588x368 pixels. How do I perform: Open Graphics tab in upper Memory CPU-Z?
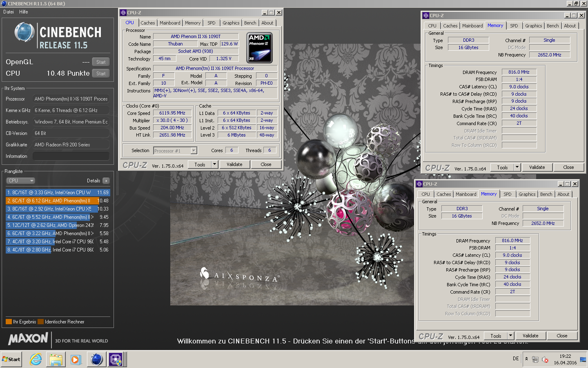coord(534,26)
